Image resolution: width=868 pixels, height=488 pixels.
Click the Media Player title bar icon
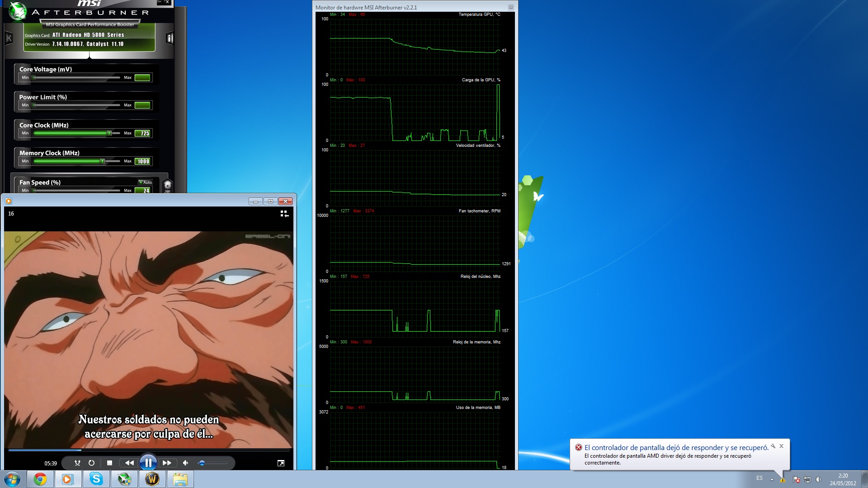(9, 201)
